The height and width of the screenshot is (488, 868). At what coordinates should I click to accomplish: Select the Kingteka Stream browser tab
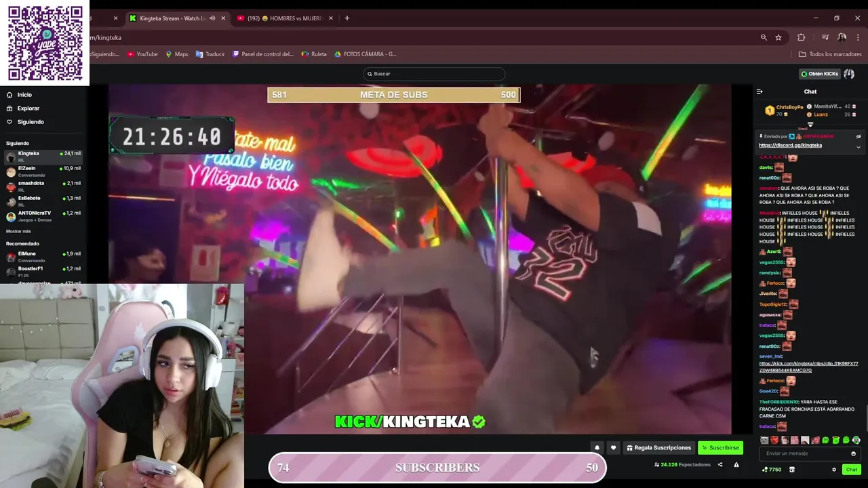pos(172,18)
